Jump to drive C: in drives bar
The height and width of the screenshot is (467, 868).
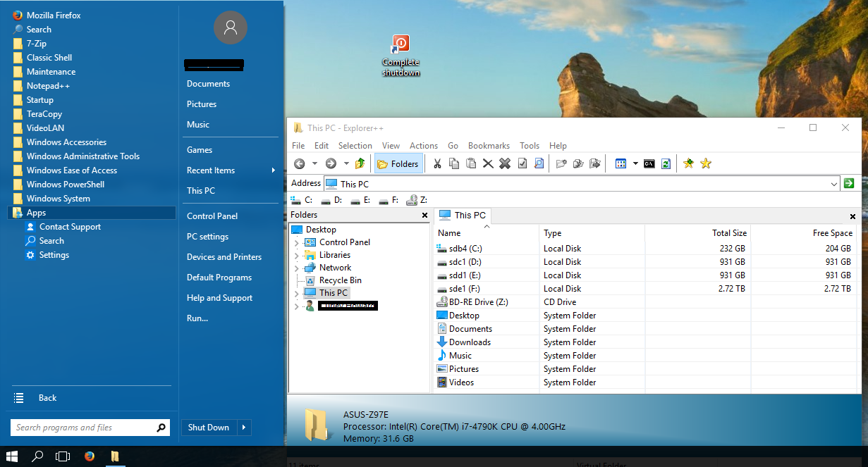(302, 200)
